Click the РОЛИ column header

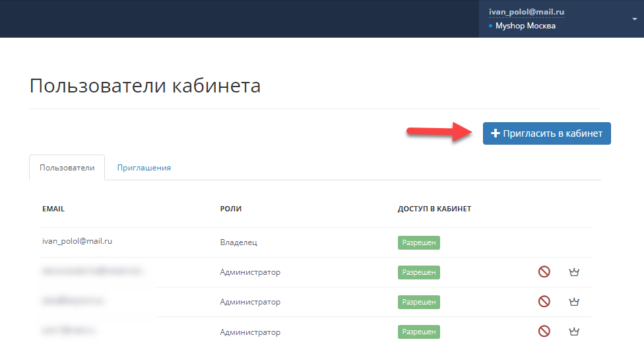(x=231, y=209)
